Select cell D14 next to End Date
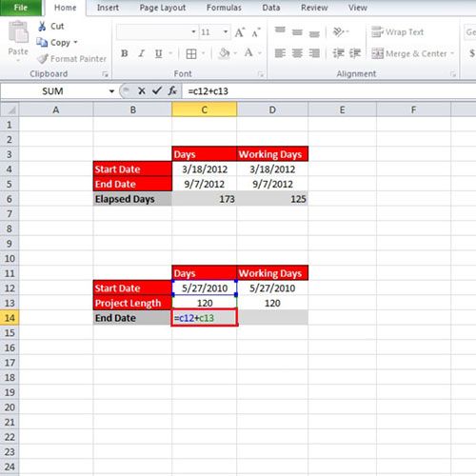Viewport: 476px width, 476px height. pos(272,318)
